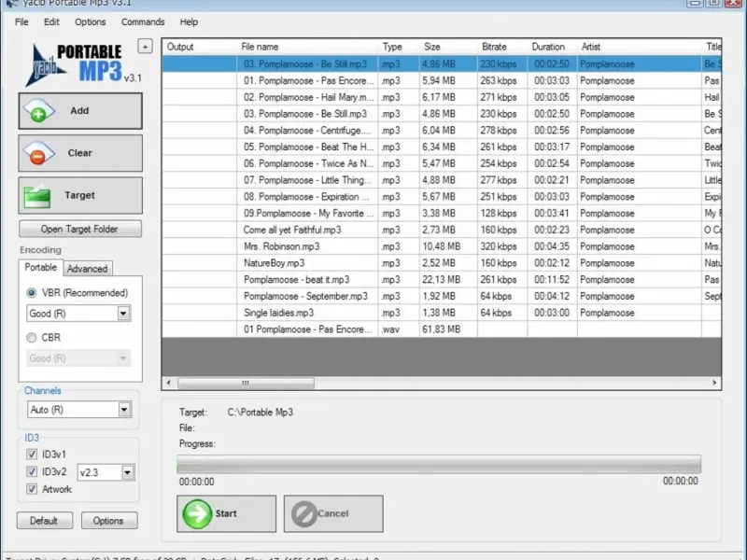Select row '02. Pomplamoose - Hail Mary.m...'
Image resolution: width=747 pixels, height=560 pixels.
pos(442,97)
